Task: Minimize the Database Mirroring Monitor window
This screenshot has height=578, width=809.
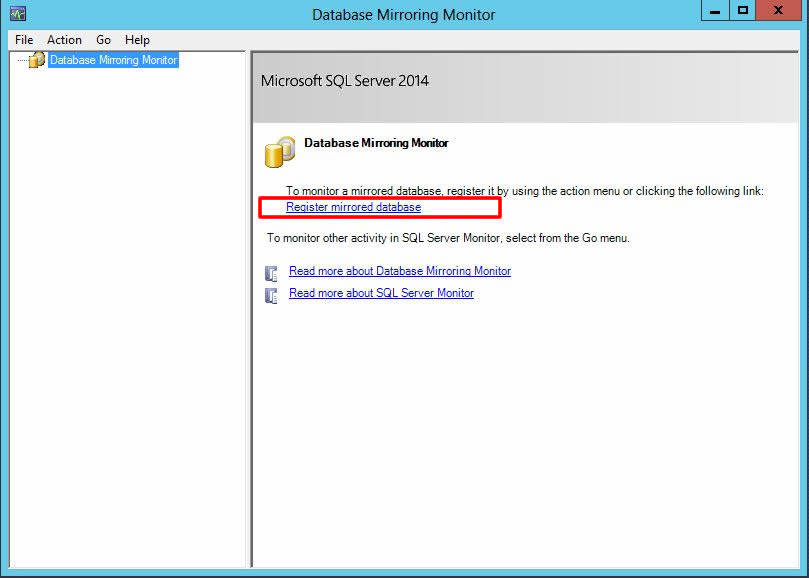Action: pyautogui.click(x=714, y=11)
